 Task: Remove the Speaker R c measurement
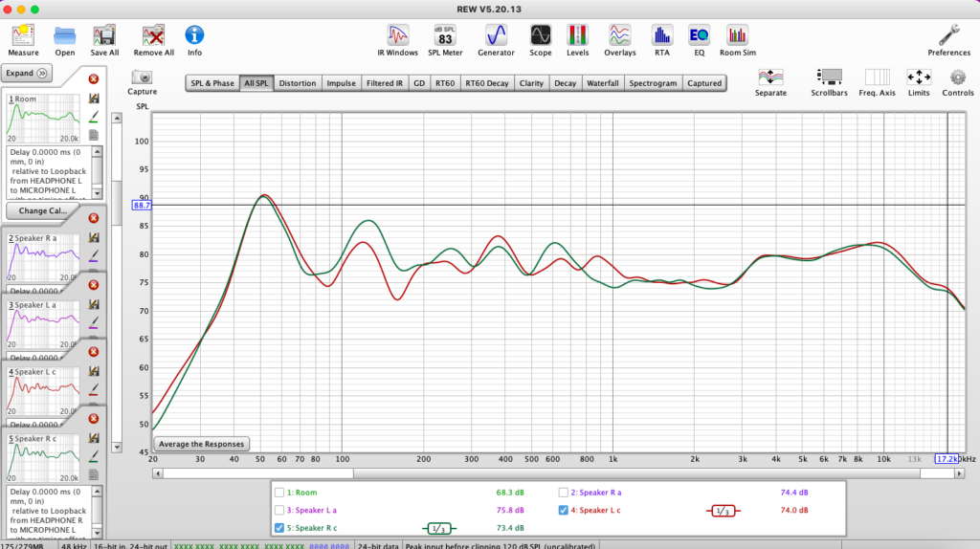[94, 419]
